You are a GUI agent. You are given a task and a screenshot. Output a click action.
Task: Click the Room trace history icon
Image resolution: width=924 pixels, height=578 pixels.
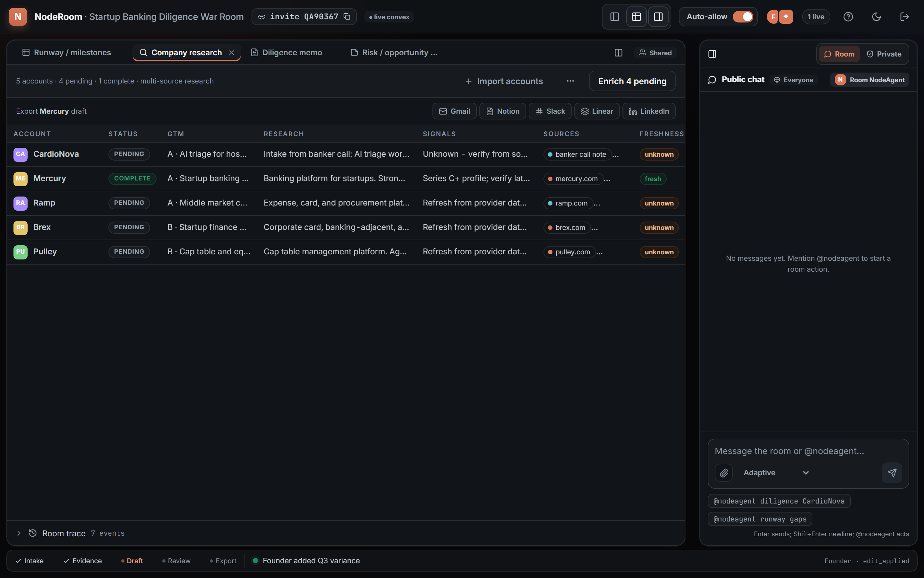tap(33, 533)
